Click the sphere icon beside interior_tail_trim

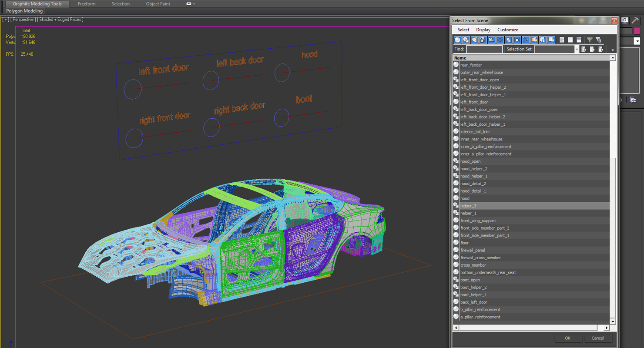click(x=456, y=131)
